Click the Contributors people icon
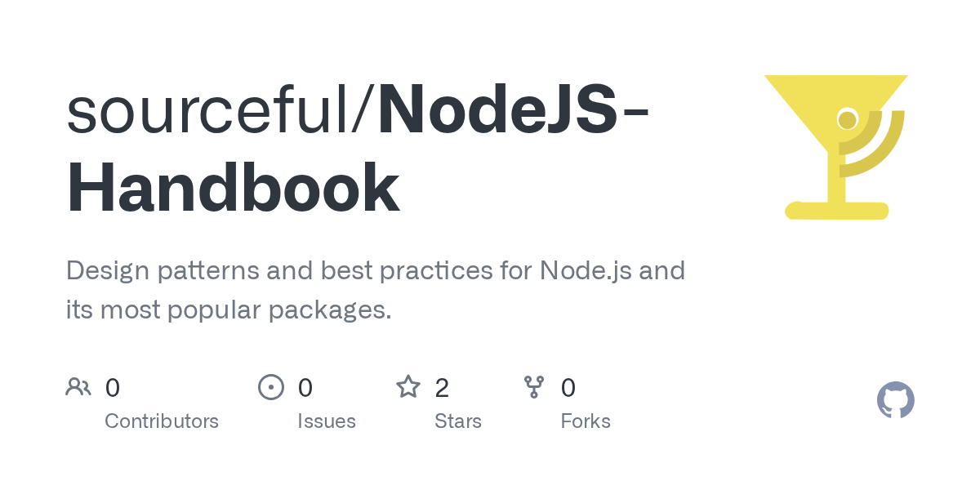Screen dimensions: 980x490 (78, 386)
